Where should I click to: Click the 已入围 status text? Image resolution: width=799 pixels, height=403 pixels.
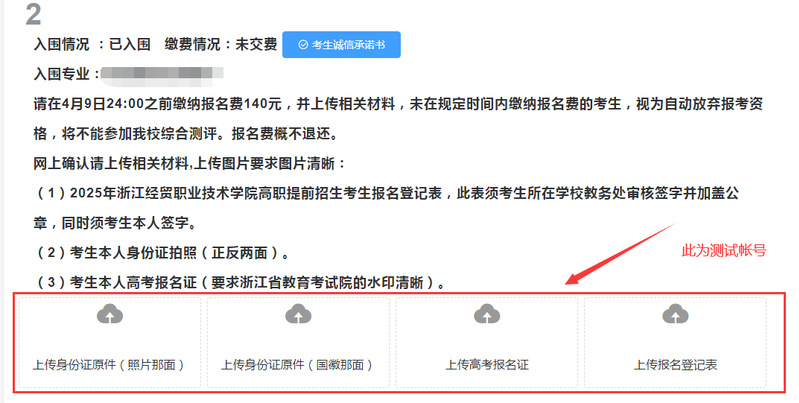pyautogui.click(x=129, y=44)
